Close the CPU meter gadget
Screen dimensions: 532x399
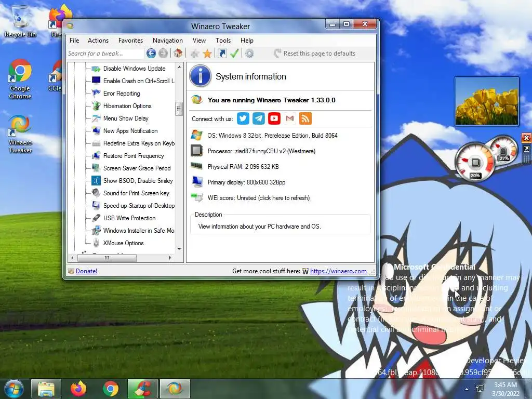pyautogui.click(x=526, y=138)
